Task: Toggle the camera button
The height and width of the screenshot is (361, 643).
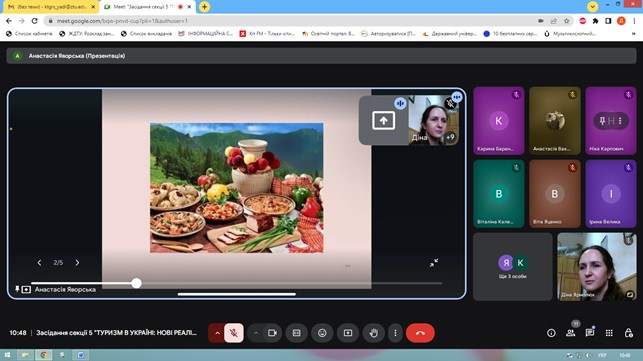Action: pyautogui.click(x=272, y=333)
